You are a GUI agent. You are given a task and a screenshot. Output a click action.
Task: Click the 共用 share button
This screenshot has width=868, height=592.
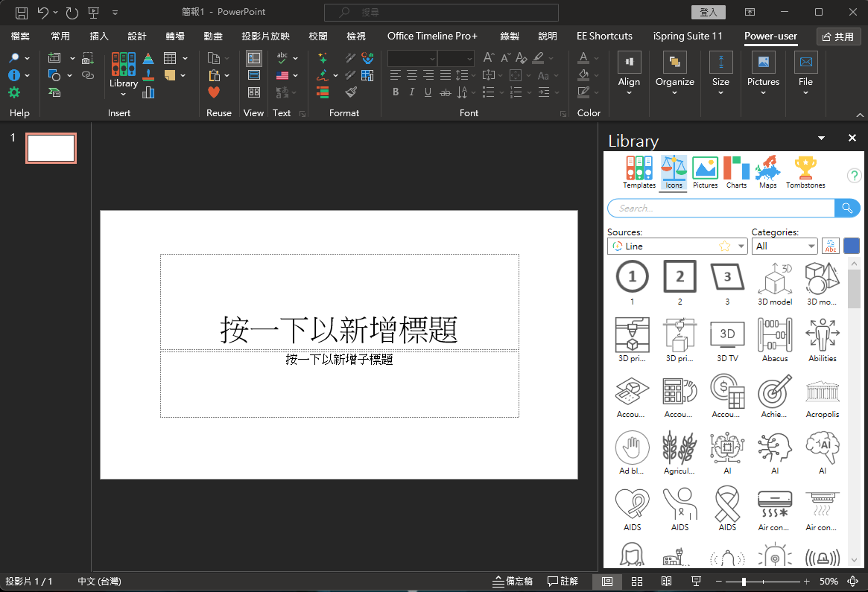click(x=838, y=36)
